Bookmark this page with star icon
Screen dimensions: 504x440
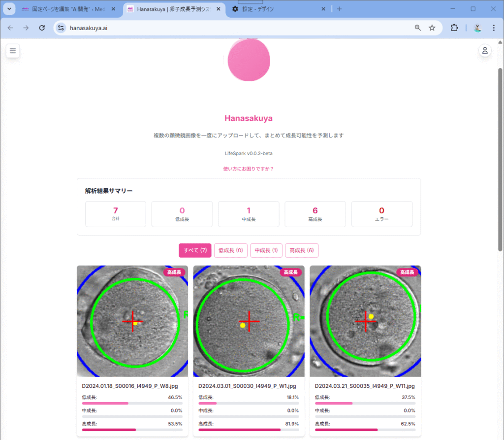[x=432, y=28]
